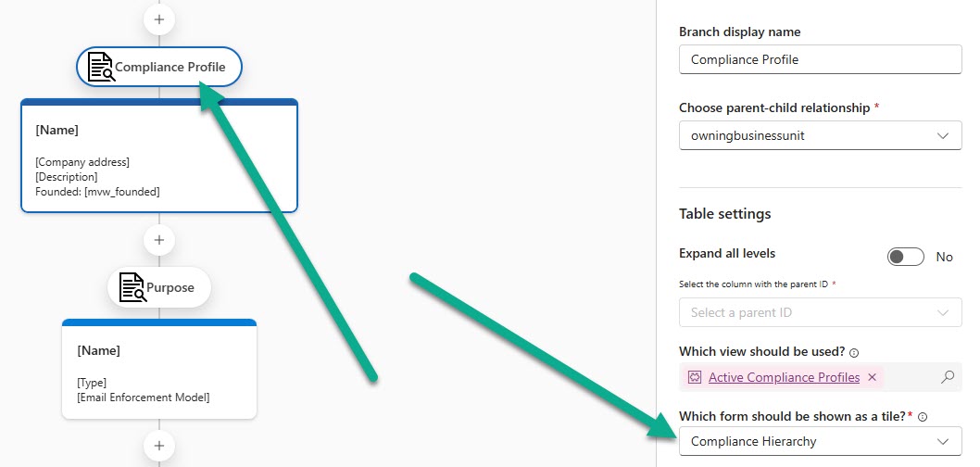Viewport: 980px width, 467px height.
Task: Remove the Active Compliance Profiles view chip
Action: point(872,377)
